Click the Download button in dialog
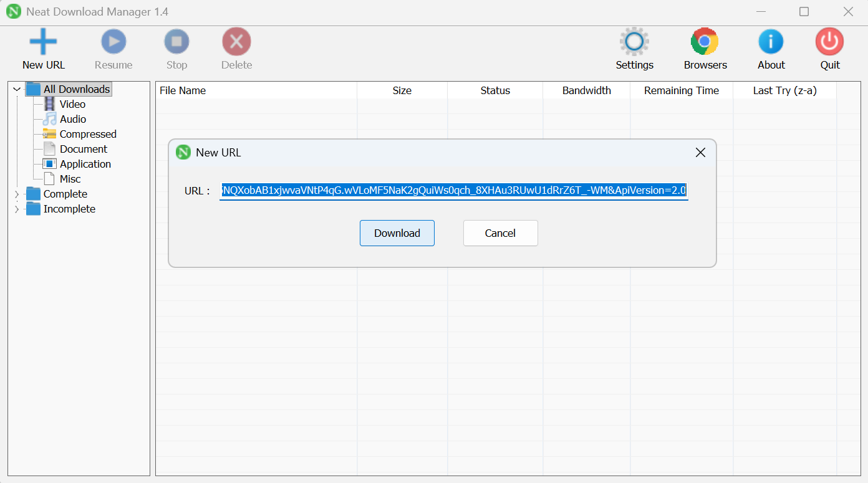 pos(397,233)
